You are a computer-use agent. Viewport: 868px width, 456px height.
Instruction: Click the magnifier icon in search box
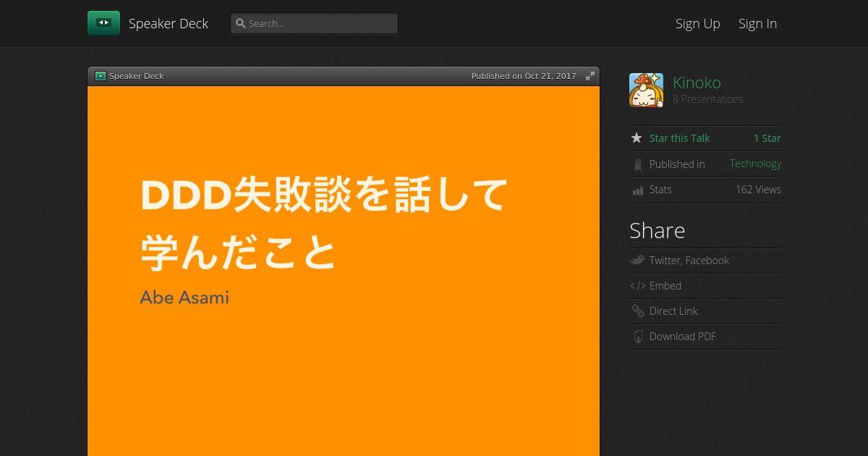(240, 23)
